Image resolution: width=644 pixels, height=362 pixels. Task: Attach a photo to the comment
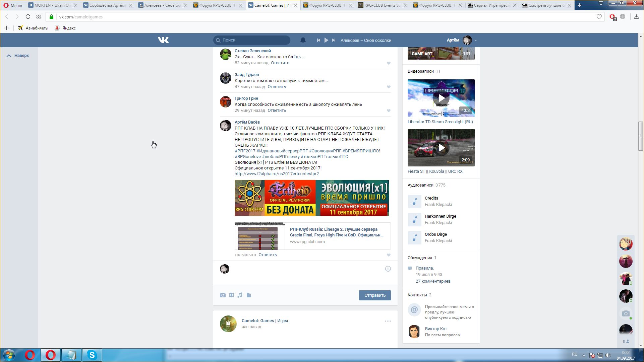(x=223, y=295)
